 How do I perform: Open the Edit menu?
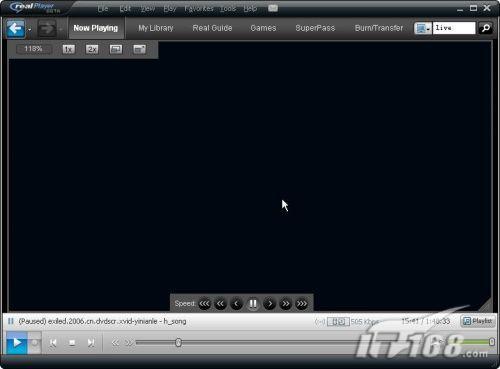point(125,9)
